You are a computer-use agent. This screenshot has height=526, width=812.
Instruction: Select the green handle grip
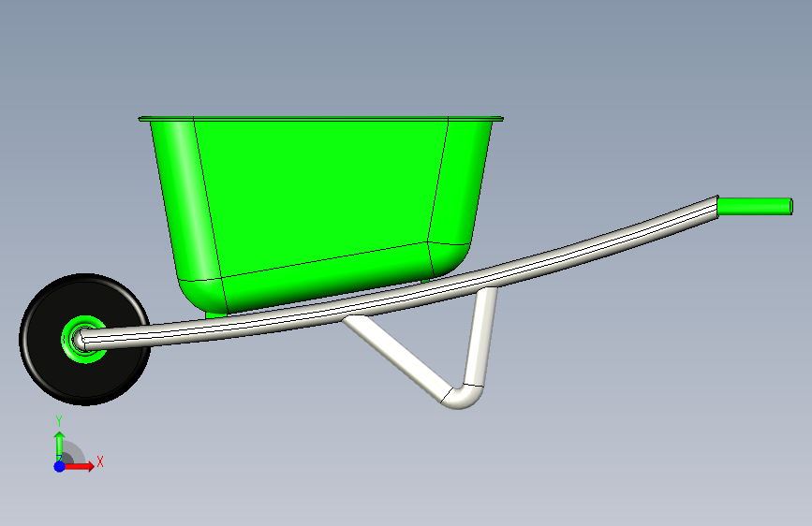tap(755, 206)
